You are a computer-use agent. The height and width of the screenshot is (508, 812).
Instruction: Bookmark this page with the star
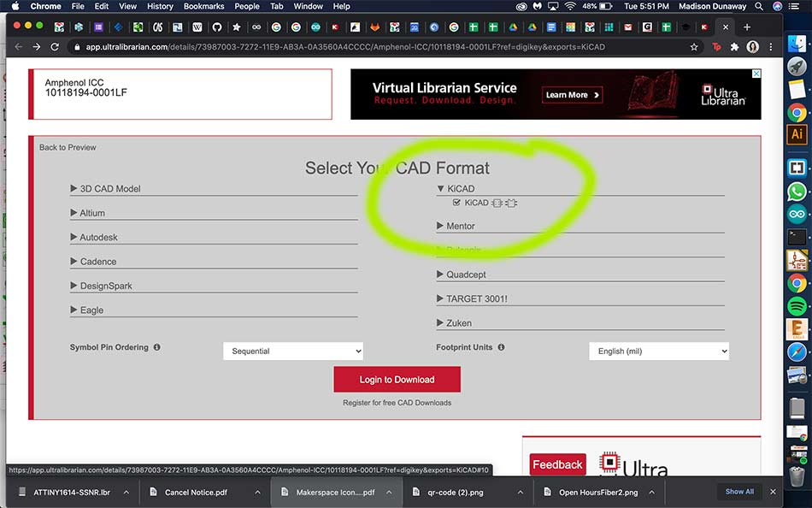(x=694, y=47)
